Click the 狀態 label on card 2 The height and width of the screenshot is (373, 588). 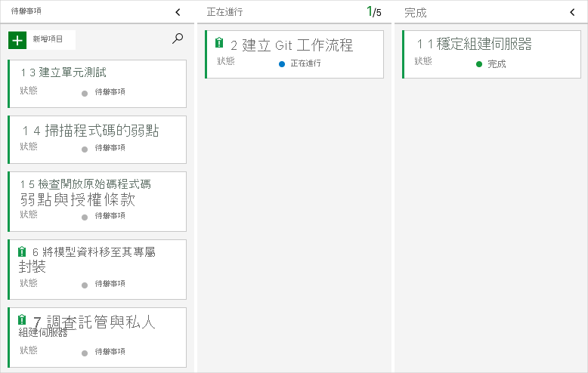(226, 60)
